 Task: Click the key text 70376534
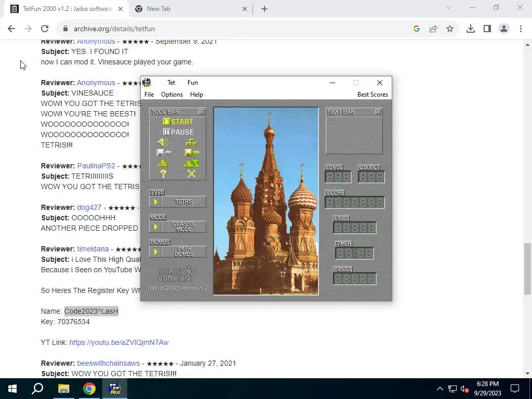pos(74,322)
